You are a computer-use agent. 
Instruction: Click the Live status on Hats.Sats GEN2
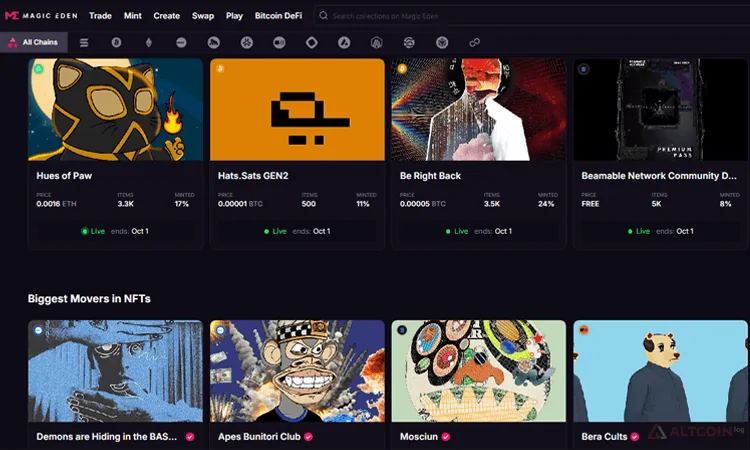[x=275, y=231]
